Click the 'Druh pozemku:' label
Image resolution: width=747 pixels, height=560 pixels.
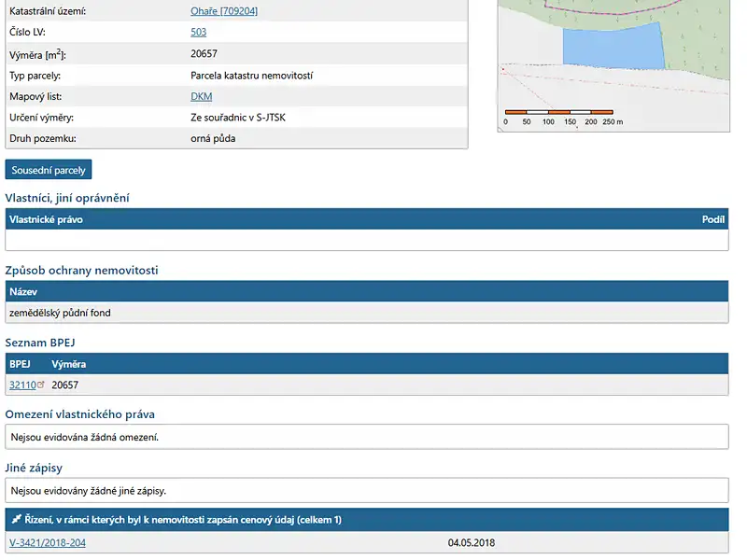pyautogui.click(x=43, y=138)
